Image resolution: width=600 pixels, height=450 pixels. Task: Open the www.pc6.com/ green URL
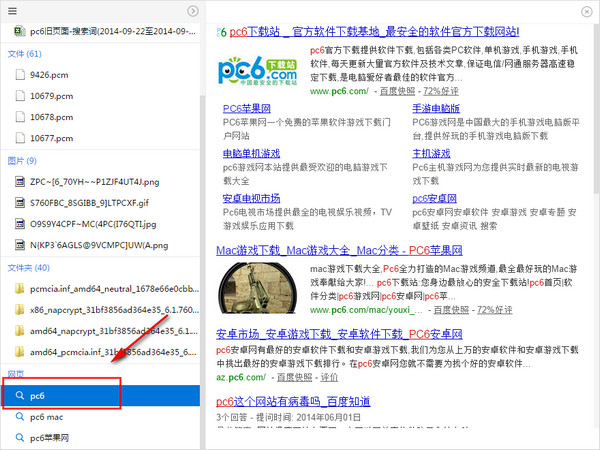click(x=339, y=91)
